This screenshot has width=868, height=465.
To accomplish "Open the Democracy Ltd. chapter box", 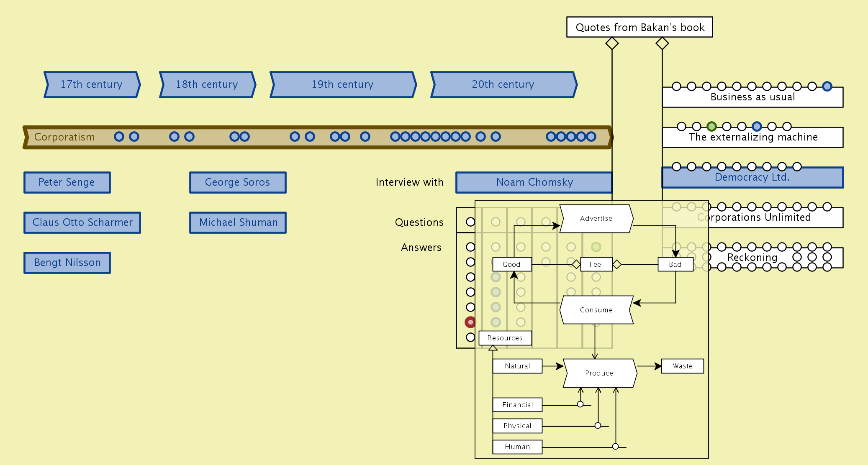I will 752,178.
